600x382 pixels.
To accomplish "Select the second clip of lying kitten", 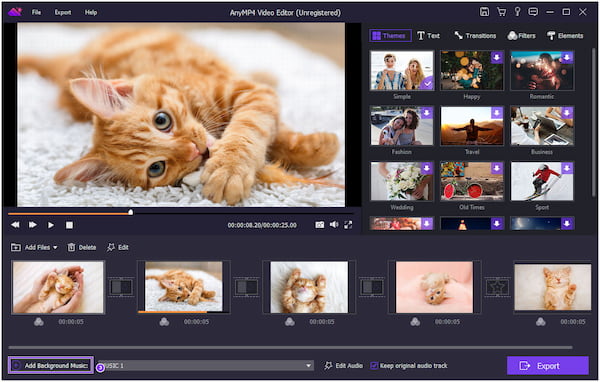I will (x=184, y=287).
